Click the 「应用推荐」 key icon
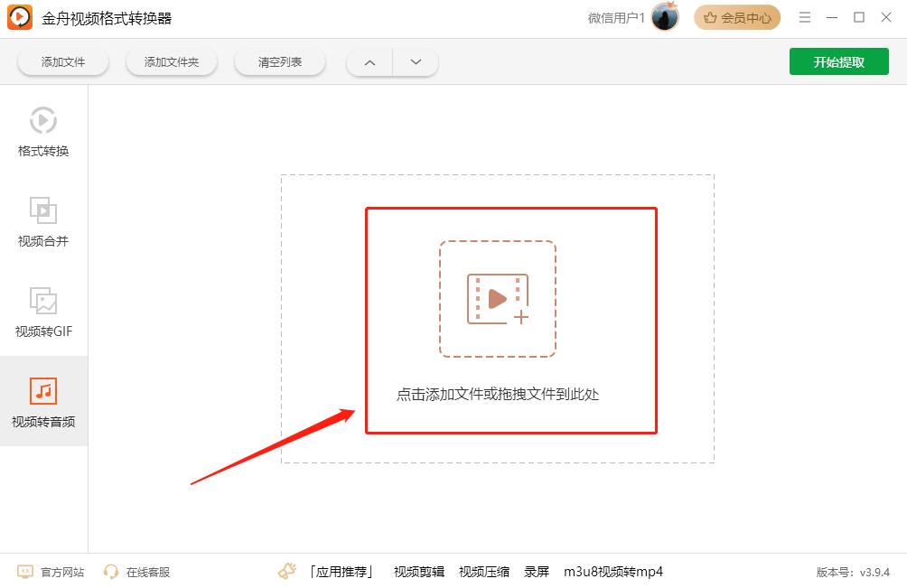Screen dimensions: 907x588 pyautogui.click(x=286, y=571)
